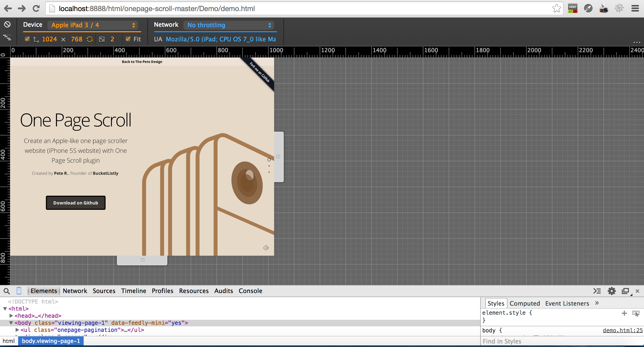Select the third pagination dot on page

click(x=269, y=172)
